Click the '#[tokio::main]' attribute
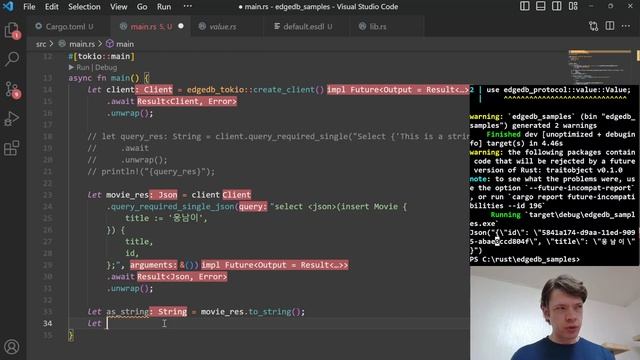640x360 pixels. click(x=101, y=56)
